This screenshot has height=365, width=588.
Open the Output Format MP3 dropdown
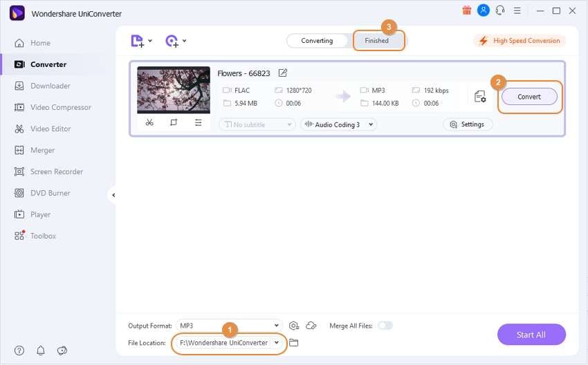[229, 326]
